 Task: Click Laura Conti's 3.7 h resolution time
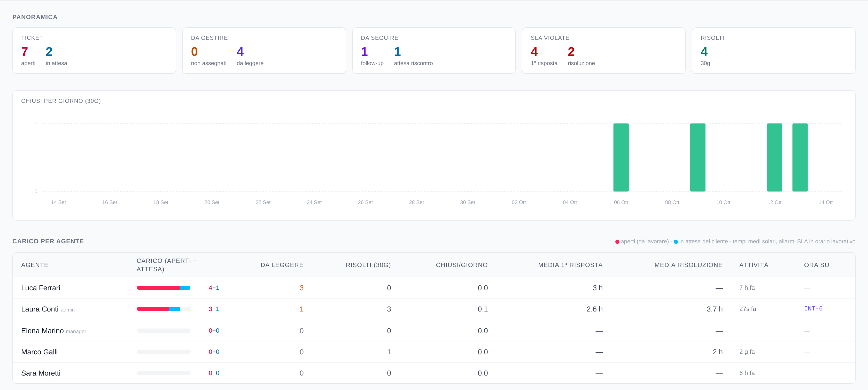714,309
